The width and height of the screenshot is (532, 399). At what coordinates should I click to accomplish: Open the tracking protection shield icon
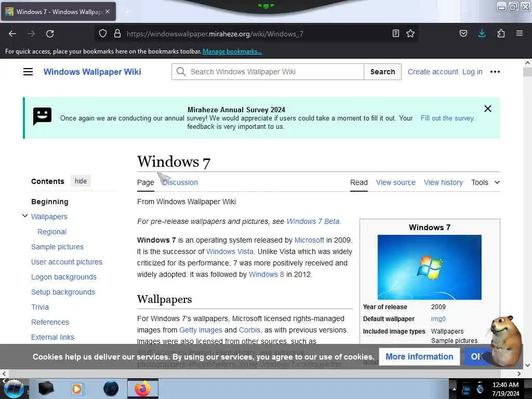tap(103, 34)
